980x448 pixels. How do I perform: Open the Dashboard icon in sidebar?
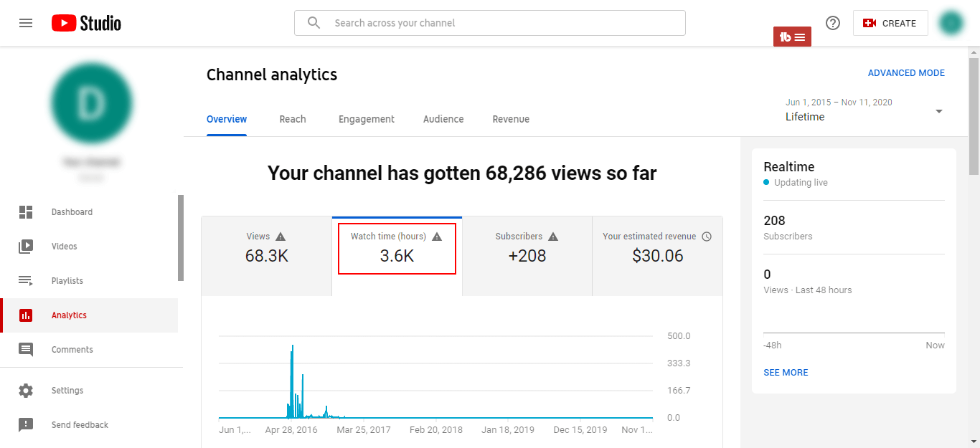click(x=26, y=212)
